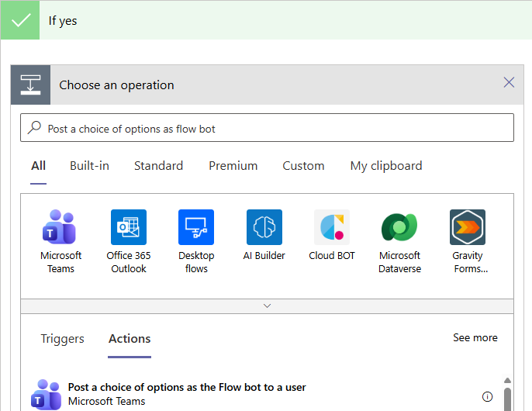Close the Choose an operation panel
This screenshot has height=411, width=532.
tap(509, 82)
